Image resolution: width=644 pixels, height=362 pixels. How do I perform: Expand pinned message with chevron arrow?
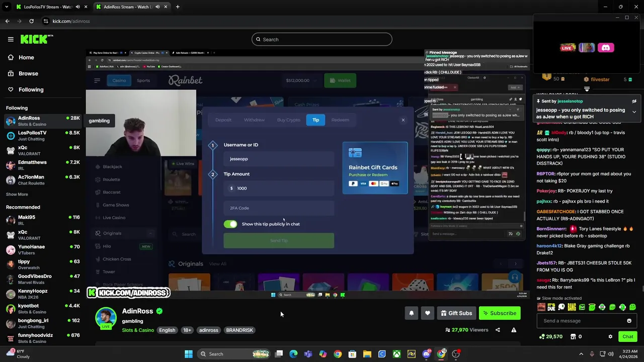[x=634, y=112]
